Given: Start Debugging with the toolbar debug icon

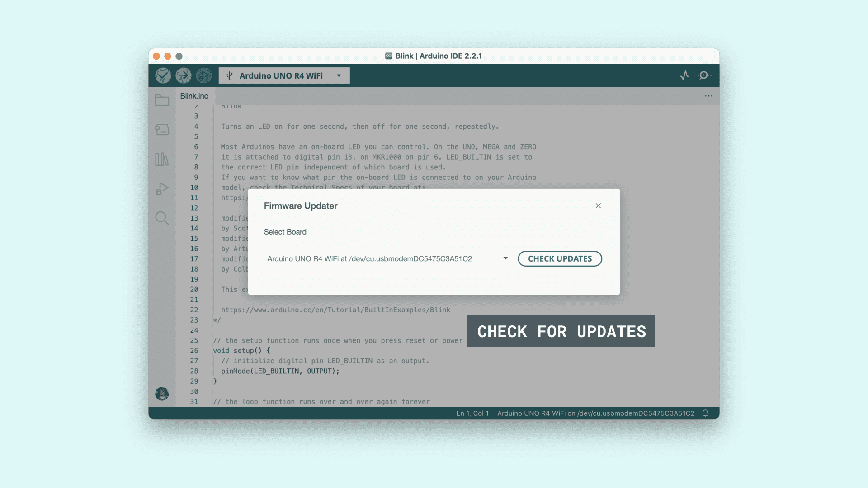Looking at the screenshot, I should [204, 75].
